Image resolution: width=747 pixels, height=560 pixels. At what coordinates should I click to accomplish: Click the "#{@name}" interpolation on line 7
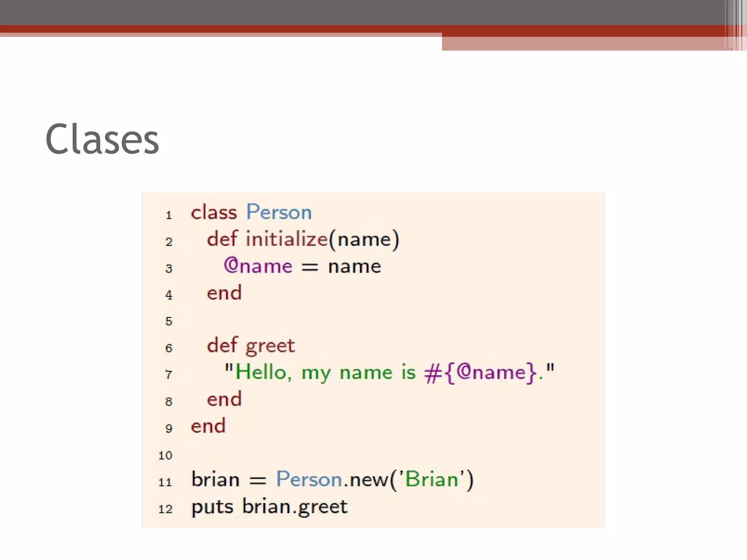click(481, 373)
